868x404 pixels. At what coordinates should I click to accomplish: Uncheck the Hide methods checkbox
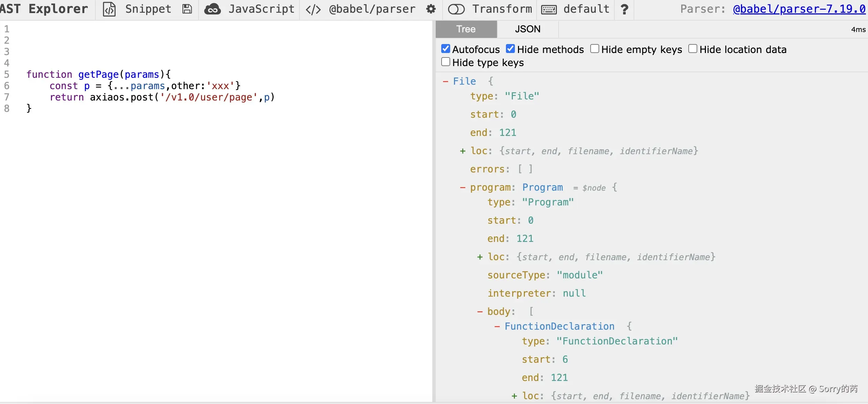[510, 49]
